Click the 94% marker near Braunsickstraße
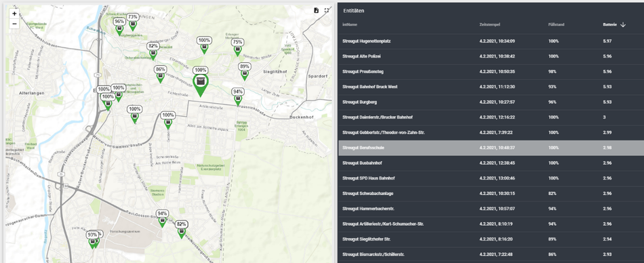 (238, 96)
